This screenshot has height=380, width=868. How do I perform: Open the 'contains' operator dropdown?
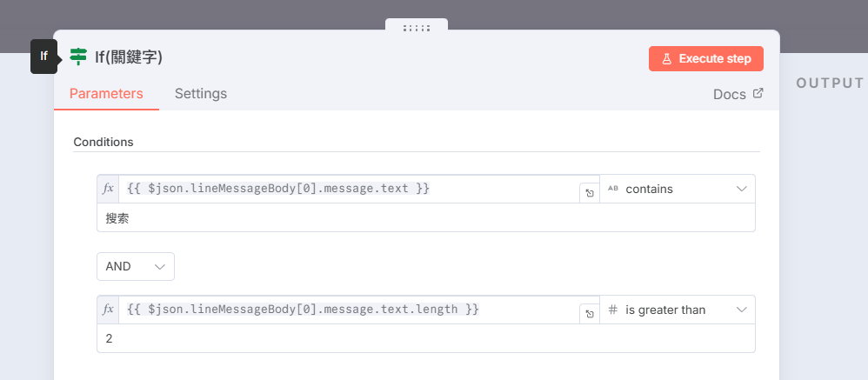(678, 189)
